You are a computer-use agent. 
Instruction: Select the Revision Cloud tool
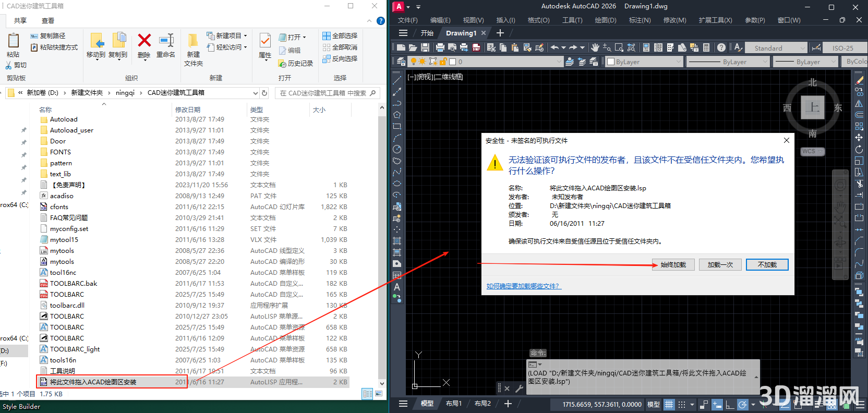click(x=397, y=161)
